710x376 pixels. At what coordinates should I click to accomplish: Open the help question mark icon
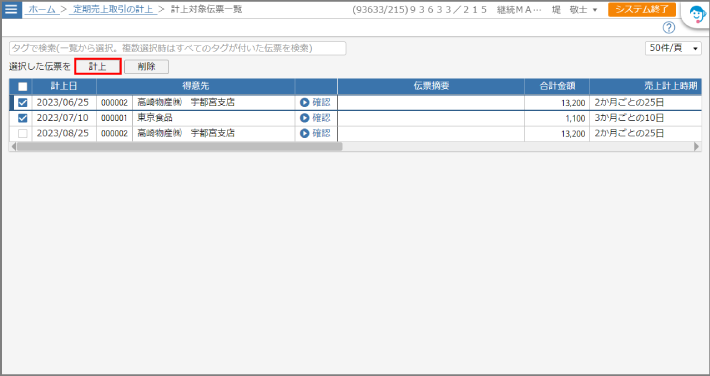click(x=668, y=28)
